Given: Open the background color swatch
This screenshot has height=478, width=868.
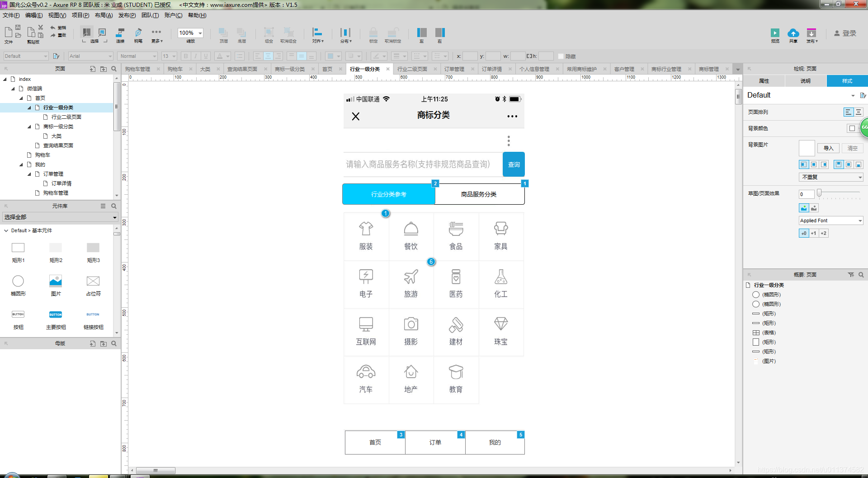Looking at the screenshot, I should (x=852, y=128).
